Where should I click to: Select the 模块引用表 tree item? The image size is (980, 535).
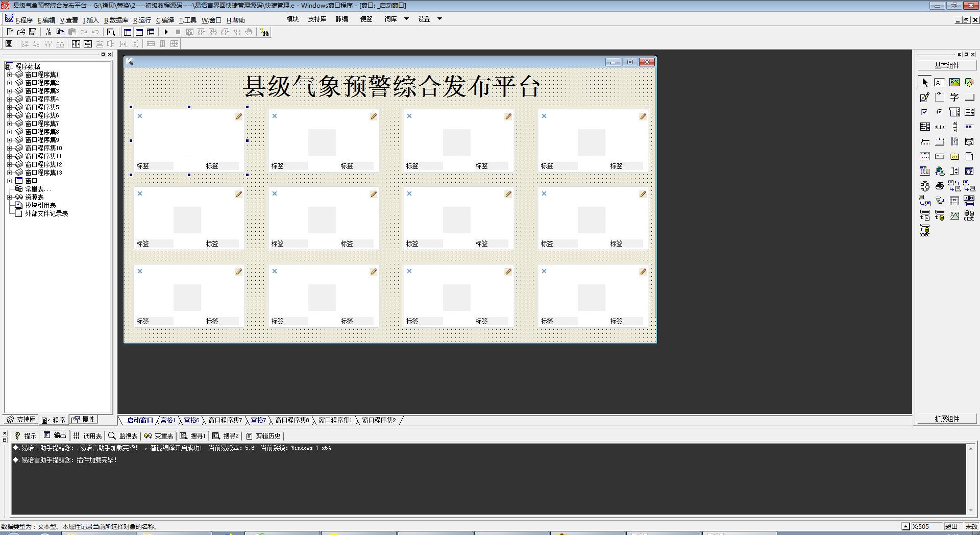click(40, 205)
